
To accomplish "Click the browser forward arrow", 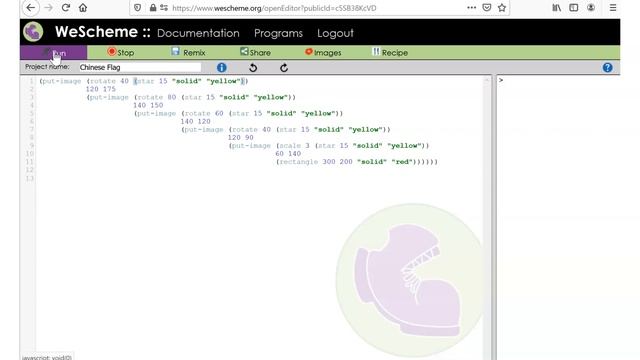I will (49, 8).
